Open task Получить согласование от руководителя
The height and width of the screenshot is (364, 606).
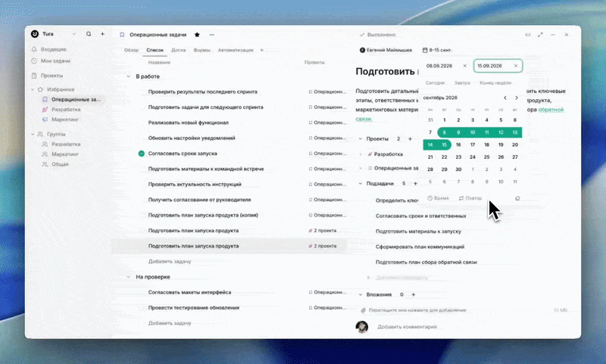tap(199, 200)
